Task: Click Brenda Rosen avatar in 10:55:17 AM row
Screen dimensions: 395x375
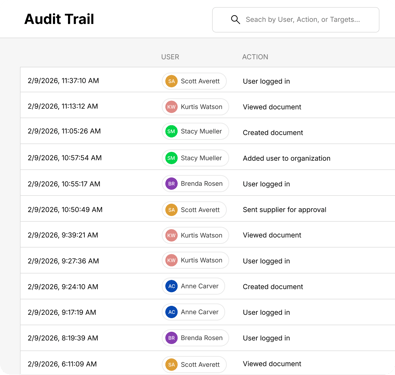Action: (171, 184)
